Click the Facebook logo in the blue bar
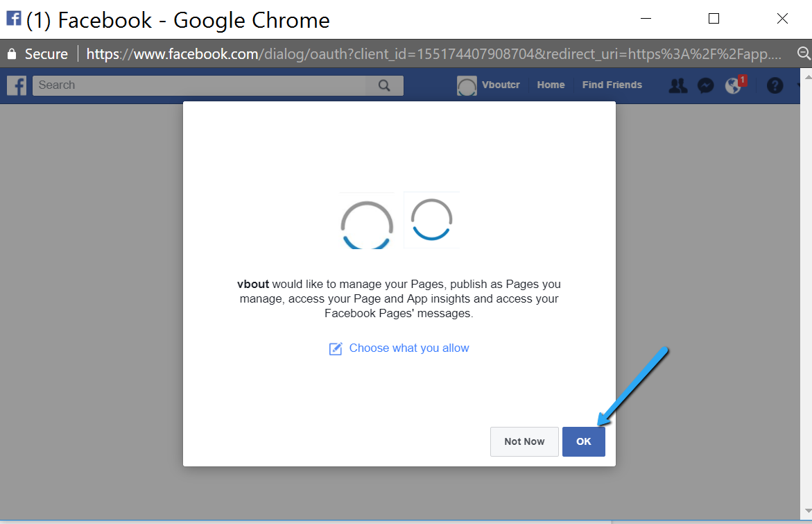The width and height of the screenshot is (812, 524). click(x=17, y=85)
